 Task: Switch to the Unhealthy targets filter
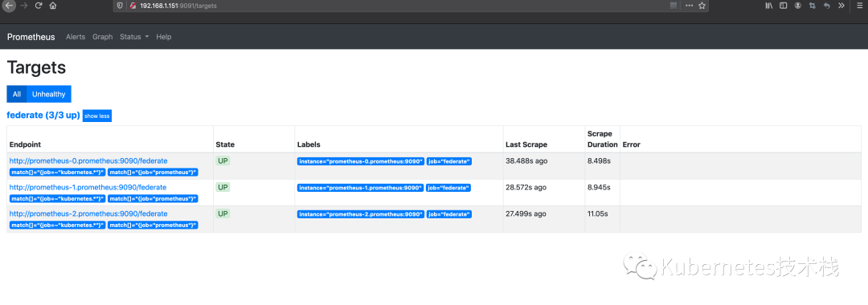coord(49,94)
